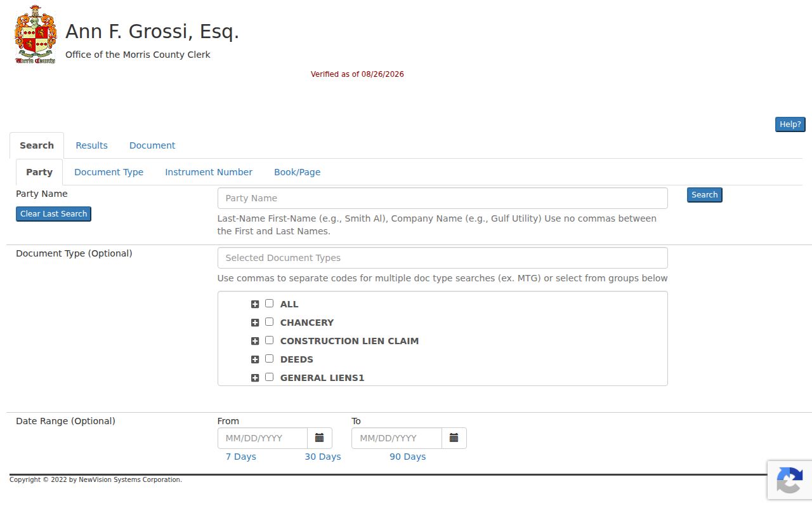Viewport: 812px width, 508px height.
Task: Click the reCAPTCHA badge icon
Action: click(x=789, y=480)
